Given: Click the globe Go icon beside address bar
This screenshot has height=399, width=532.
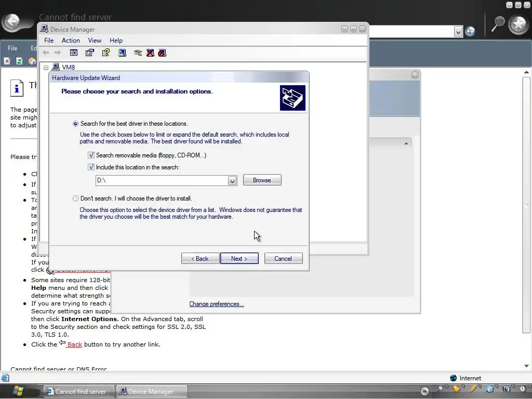Looking at the screenshot, I should click(x=470, y=32).
